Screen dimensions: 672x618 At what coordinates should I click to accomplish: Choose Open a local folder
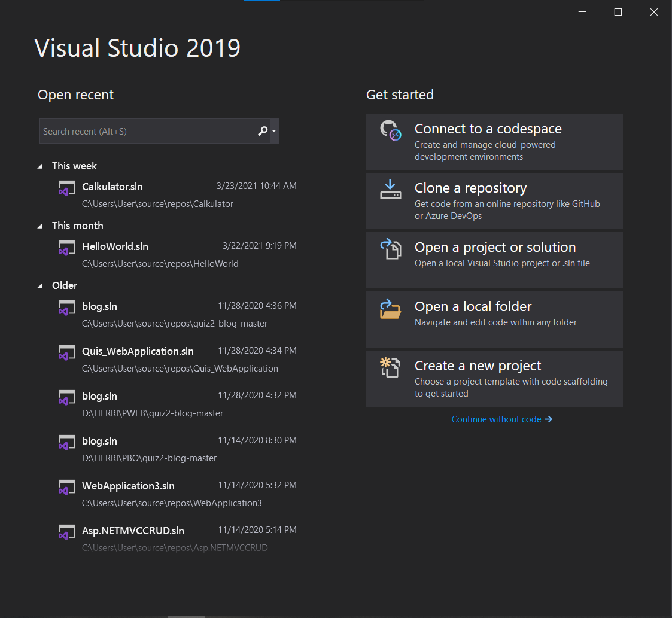point(494,319)
